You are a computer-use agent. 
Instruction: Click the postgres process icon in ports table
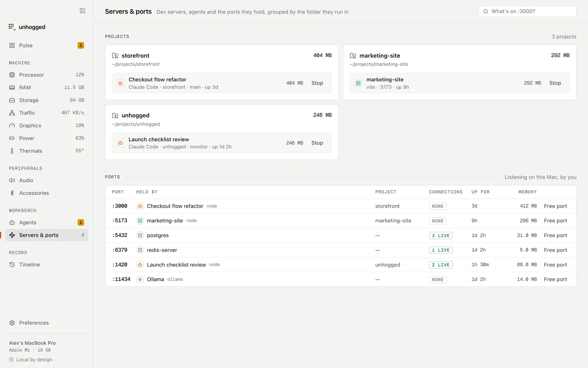click(140, 236)
